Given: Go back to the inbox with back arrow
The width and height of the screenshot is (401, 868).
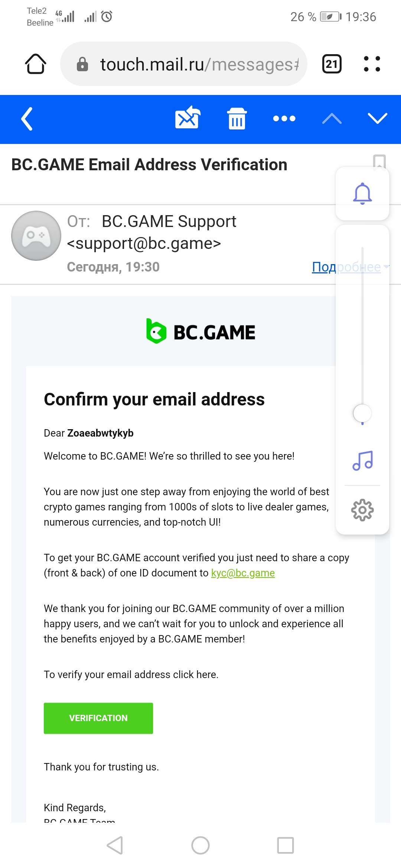Looking at the screenshot, I should pos(27,119).
